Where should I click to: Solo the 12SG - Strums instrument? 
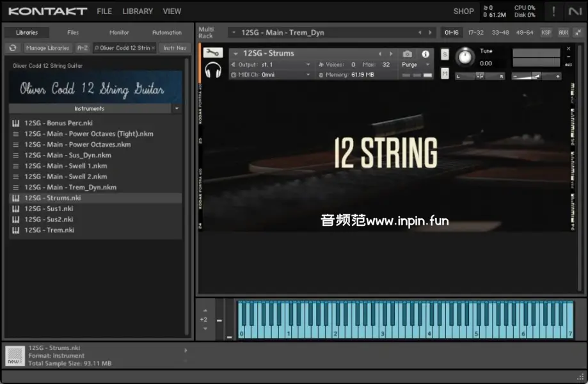click(x=445, y=54)
